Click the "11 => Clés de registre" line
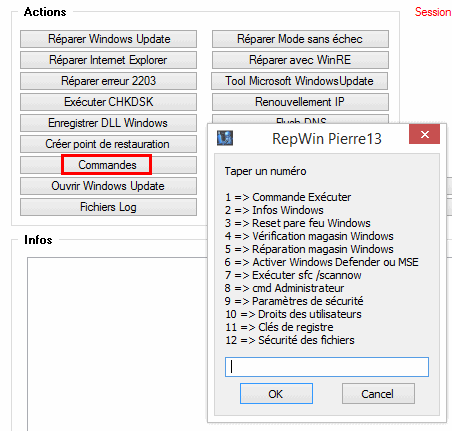 [279, 327]
